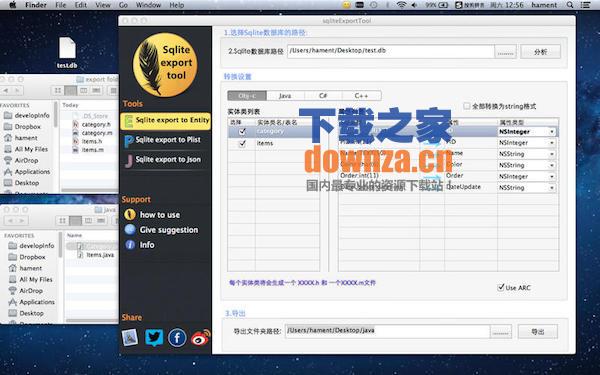Open the File menu
The image size is (600, 375).
pyautogui.click(x=60, y=5)
